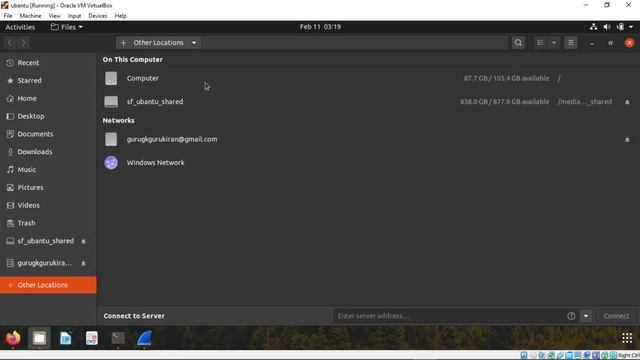
Task: Launch Firefox from the dock
Action: [13, 338]
